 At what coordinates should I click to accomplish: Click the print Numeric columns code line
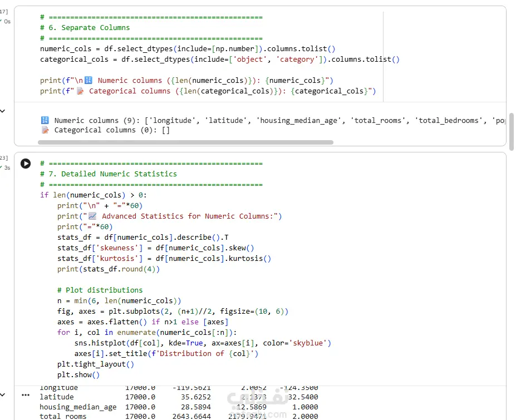click(x=186, y=81)
